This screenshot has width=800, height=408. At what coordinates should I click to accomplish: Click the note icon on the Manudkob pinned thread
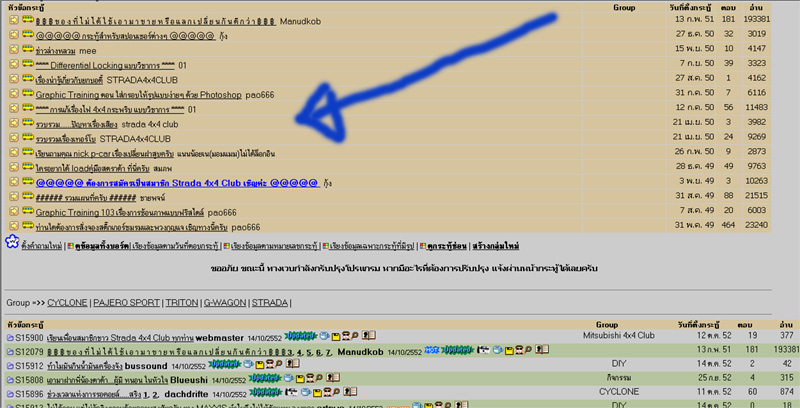[x=14, y=20]
